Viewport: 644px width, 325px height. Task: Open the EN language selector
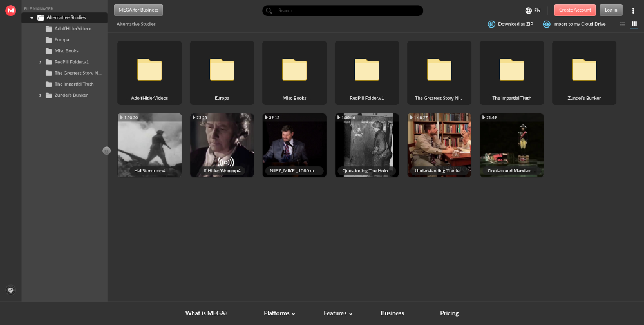pyautogui.click(x=533, y=11)
